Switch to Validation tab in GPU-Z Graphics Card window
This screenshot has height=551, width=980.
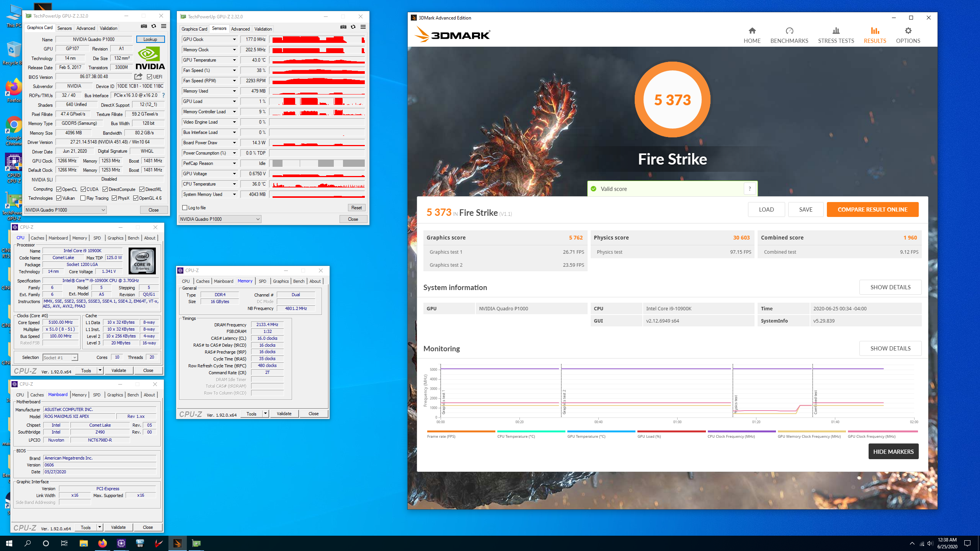pos(108,28)
